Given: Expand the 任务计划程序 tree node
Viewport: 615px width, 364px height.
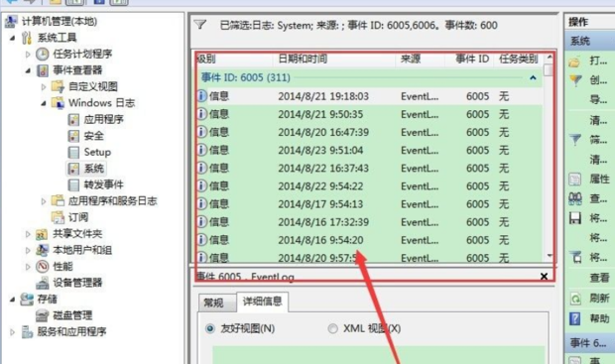Looking at the screenshot, I should [x=28, y=55].
